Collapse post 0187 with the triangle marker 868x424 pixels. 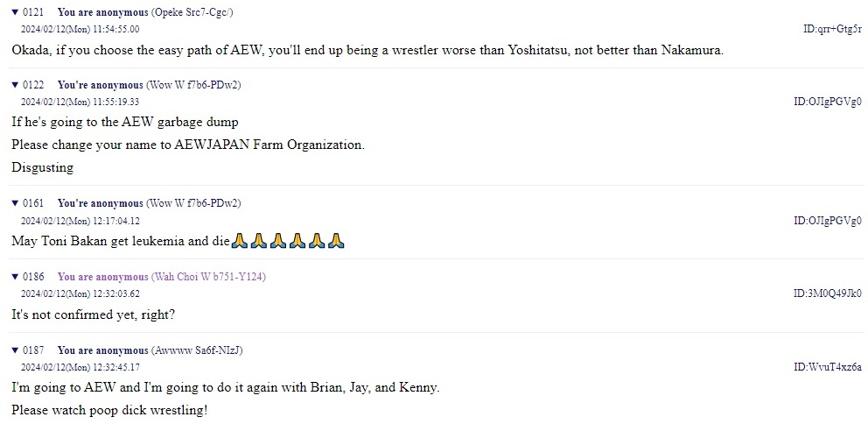pyautogui.click(x=16, y=350)
